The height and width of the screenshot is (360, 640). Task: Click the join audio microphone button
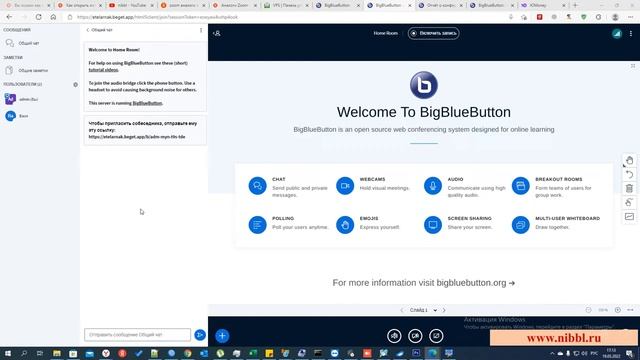pyautogui.click(x=394, y=336)
